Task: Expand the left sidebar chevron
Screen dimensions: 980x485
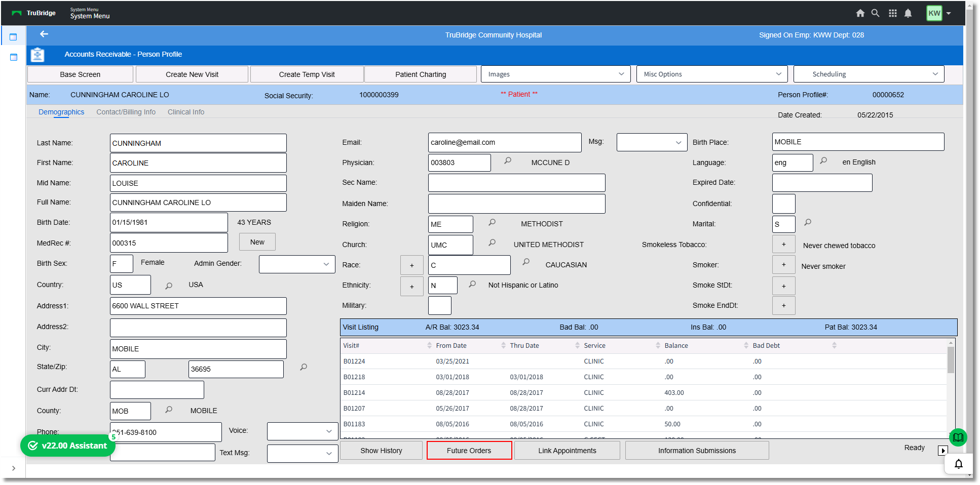Action: pos(14,468)
